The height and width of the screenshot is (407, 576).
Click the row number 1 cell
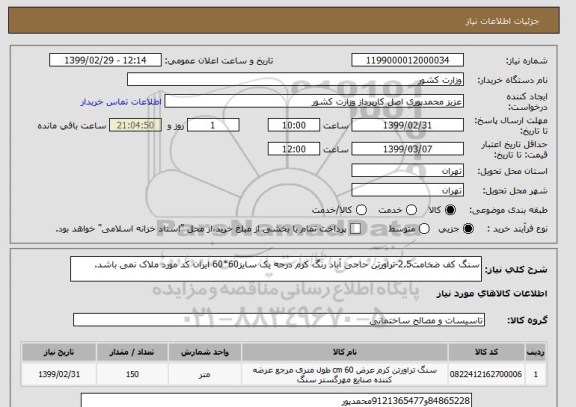pos(536,374)
